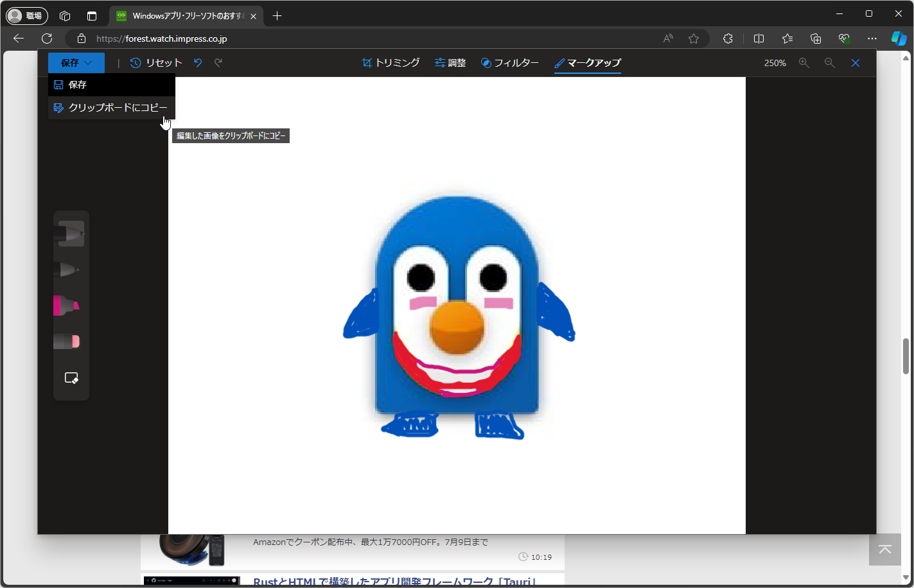Open the Tauri framework article link
The width and height of the screenshot is (914, 588).
(x=394, y=581)
